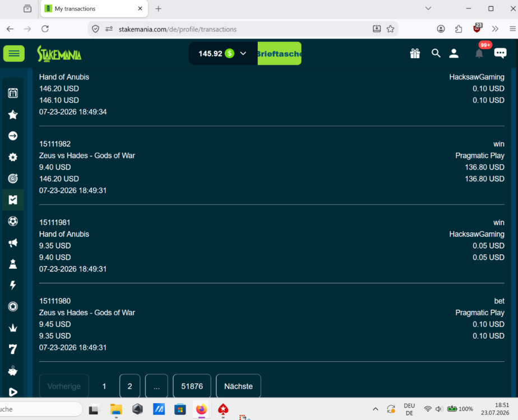Image resolution: width=518 pixels, height=420 pixels.
Task: Open notifications bell with 99+ badge
Action: point(479,53)
